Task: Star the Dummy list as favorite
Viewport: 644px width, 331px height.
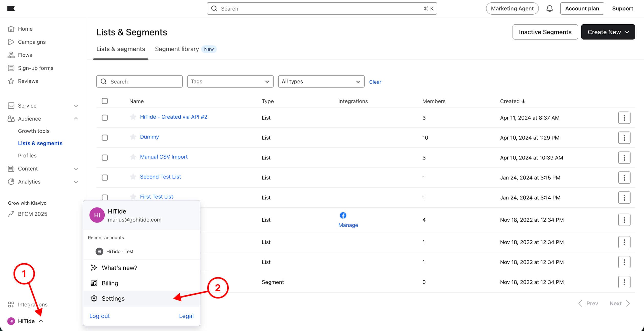Action: pos(133,137)
